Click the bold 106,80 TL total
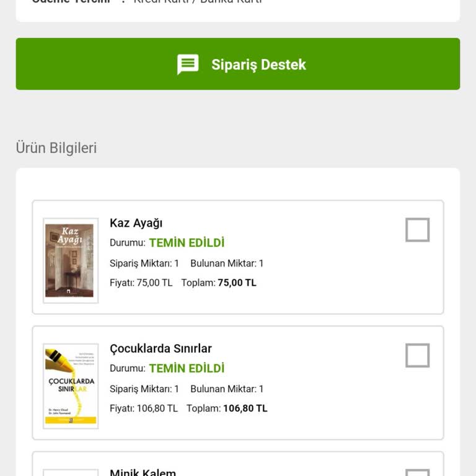The image size is (476, 476). (x=245, y=408)
